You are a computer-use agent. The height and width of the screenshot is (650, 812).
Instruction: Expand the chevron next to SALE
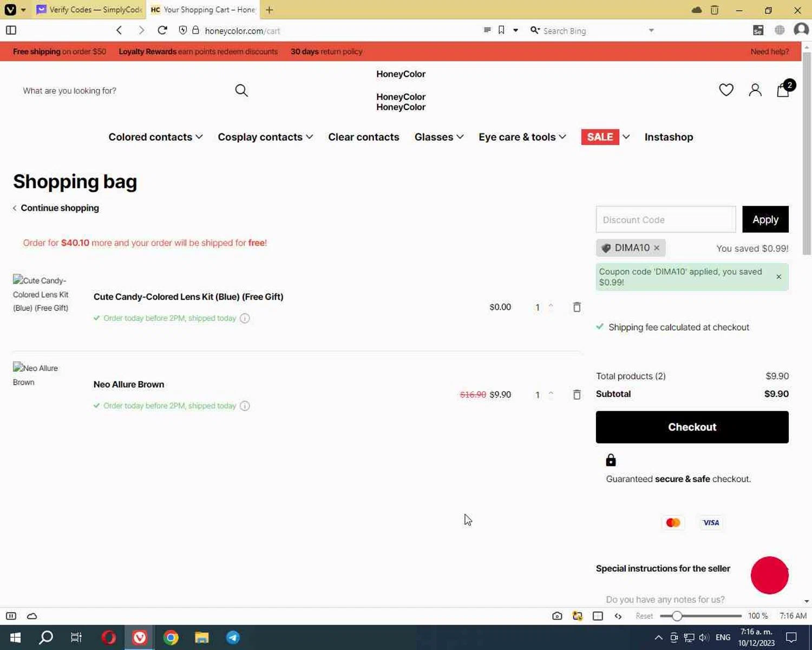(626, 137)
